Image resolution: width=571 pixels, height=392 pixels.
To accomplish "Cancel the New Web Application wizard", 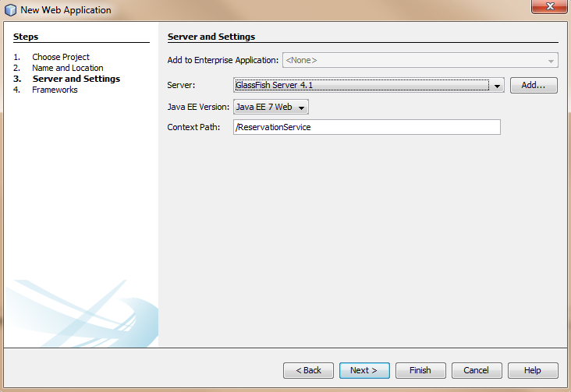I will [477, 370].
